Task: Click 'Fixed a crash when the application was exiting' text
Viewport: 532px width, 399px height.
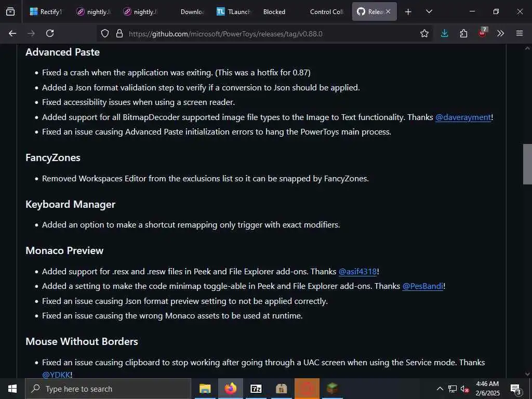Action: pyautogui.click(x=176, y=73)
